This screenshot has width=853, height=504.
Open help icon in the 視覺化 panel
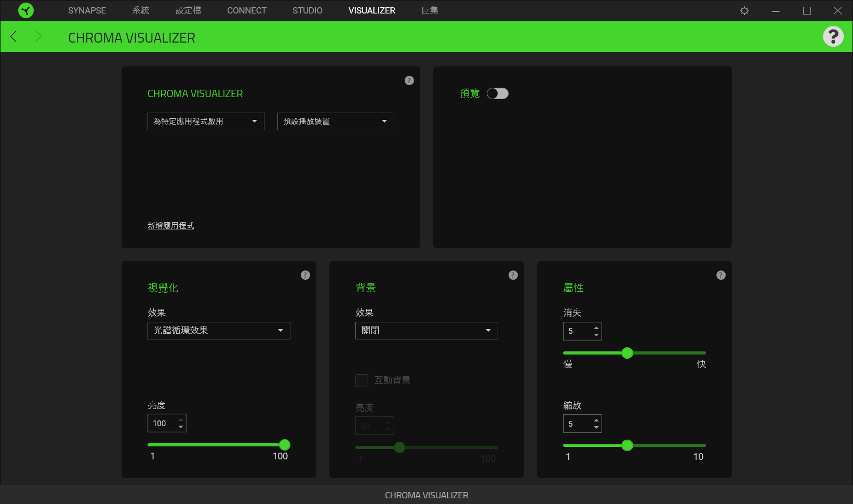tap(305, 275)
